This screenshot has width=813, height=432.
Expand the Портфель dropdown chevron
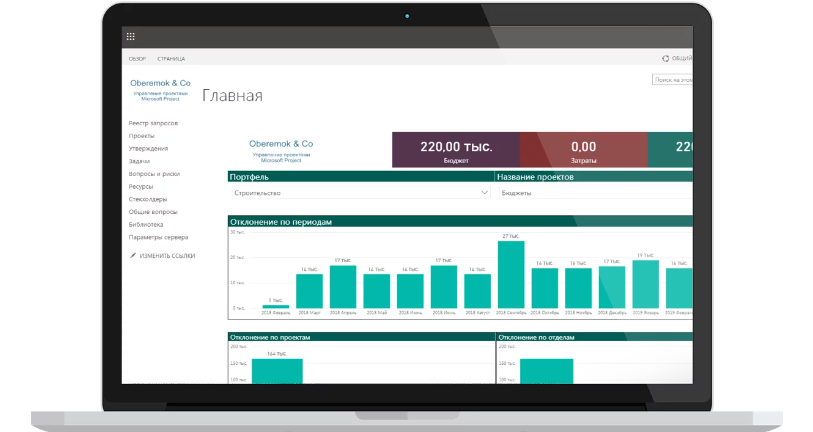click(484, 192)
